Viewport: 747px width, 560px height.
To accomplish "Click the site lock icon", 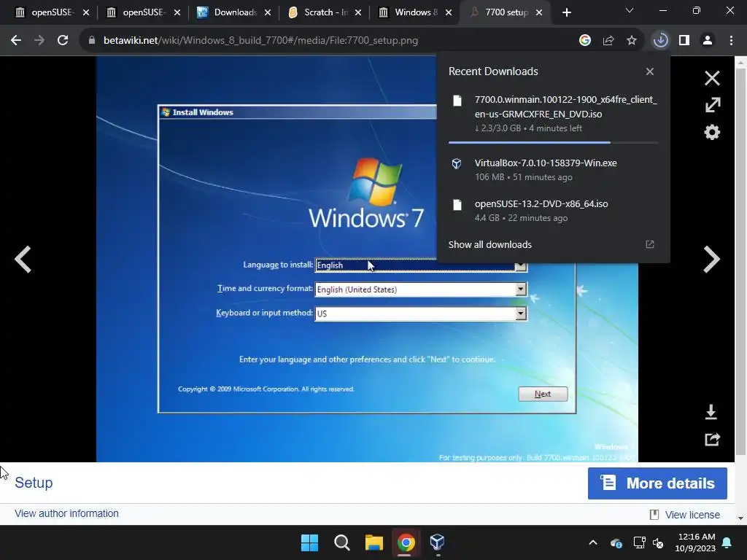I will pyautogui.click(x=92, y=41).
